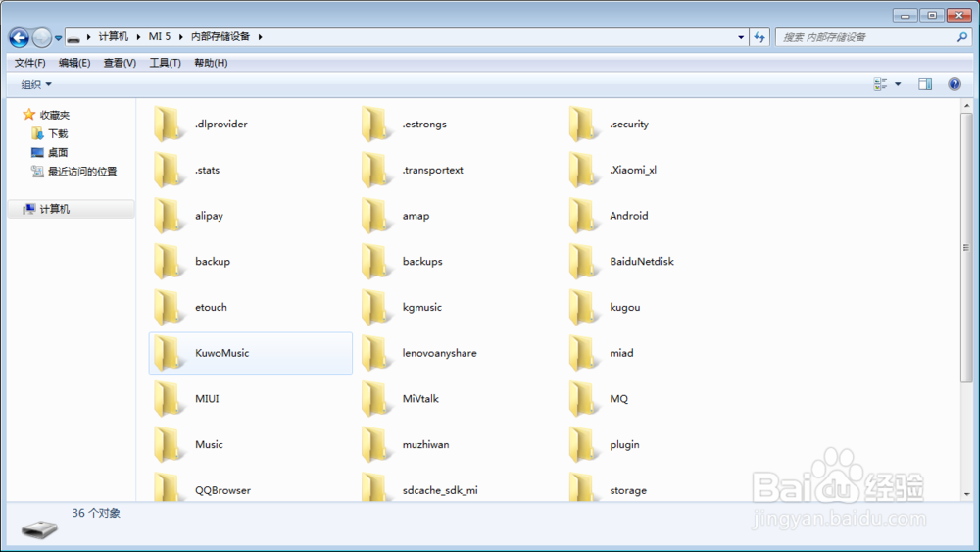Click the MiVtalk folder name
This screenshot has width=980, height=552.
(420, 398)
